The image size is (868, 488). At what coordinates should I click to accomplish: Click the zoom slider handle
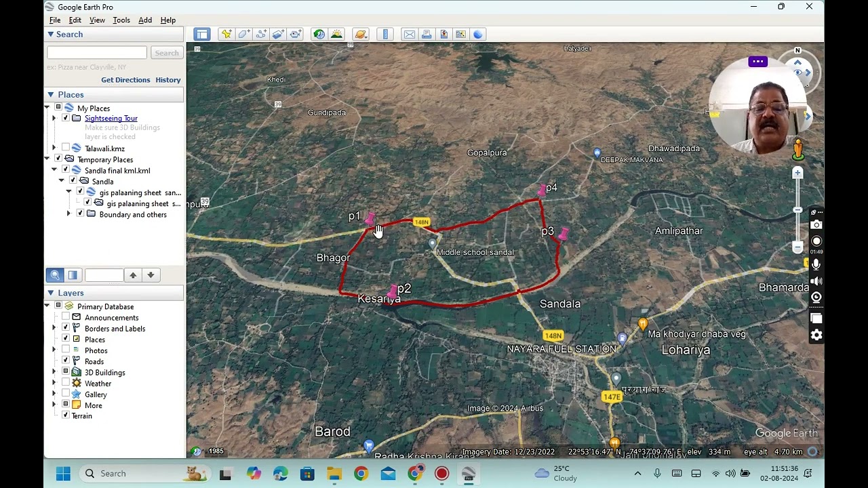tap(797, 210)
